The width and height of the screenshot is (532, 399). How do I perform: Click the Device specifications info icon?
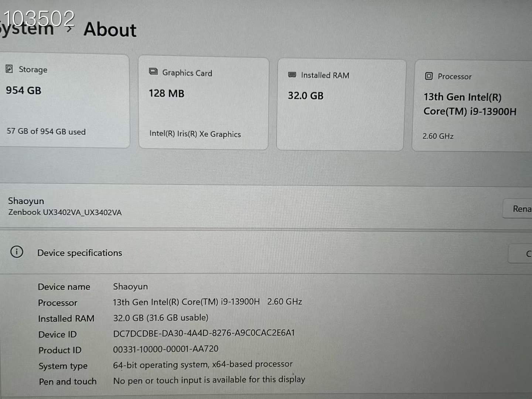17,252
